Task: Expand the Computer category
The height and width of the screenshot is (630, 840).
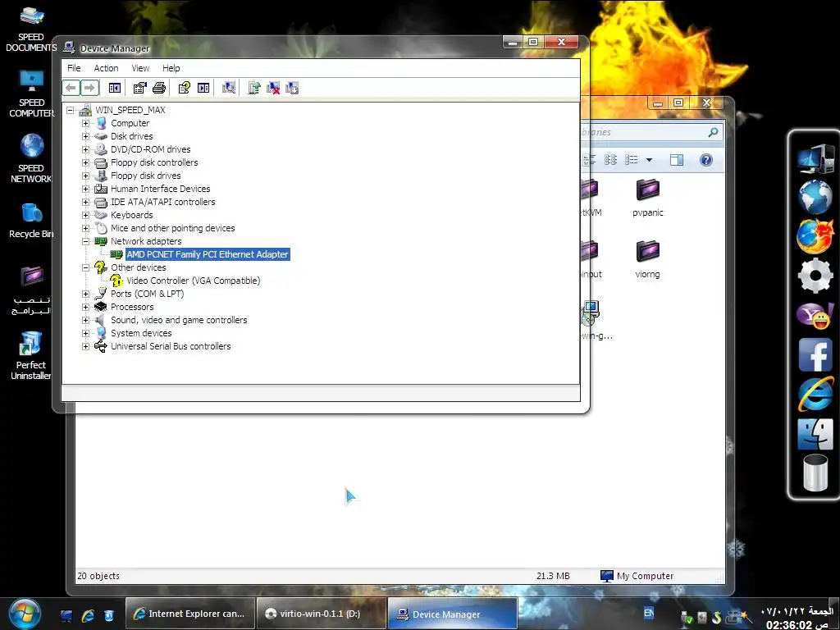Action: click(85, 123)
